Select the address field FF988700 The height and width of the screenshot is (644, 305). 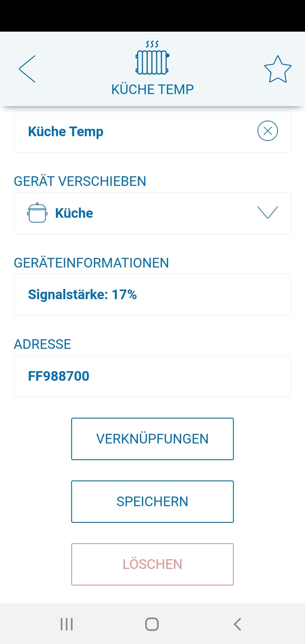coord(152,376)
